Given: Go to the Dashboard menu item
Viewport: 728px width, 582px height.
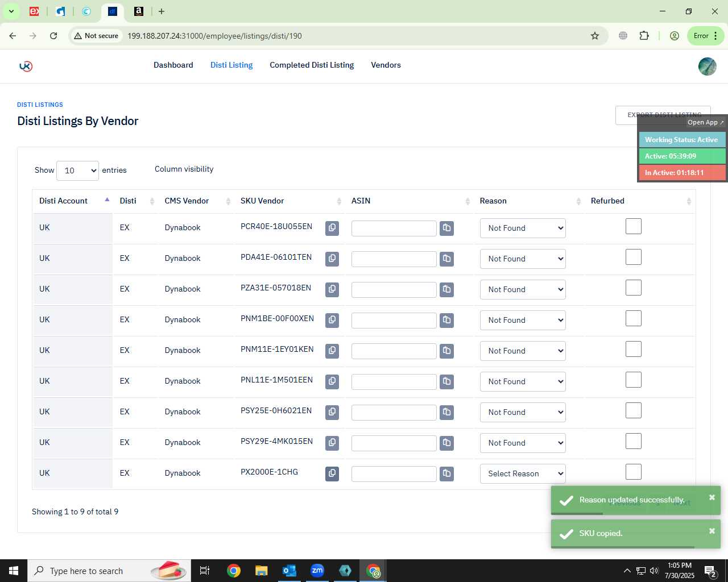Looking at the screenshot, I should 173,65.
